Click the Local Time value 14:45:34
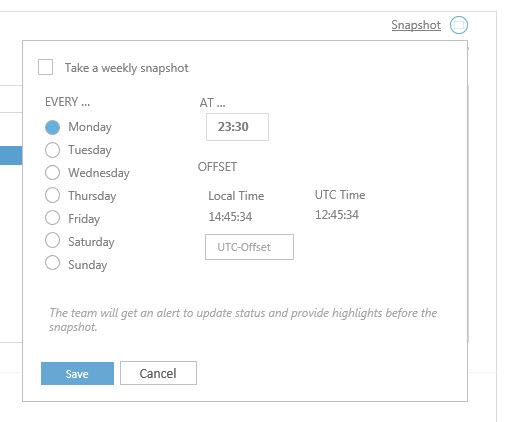The height and width of the screenshot is (422, 507). pyautogui.click(x=230, y=217)
